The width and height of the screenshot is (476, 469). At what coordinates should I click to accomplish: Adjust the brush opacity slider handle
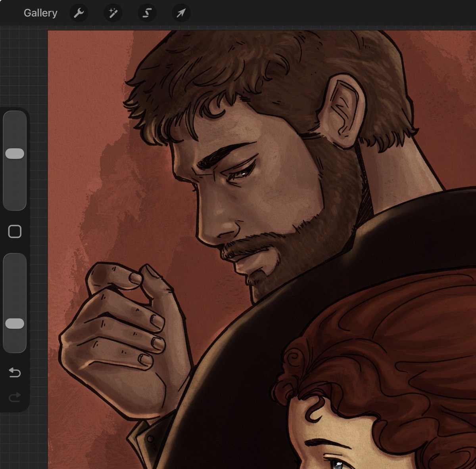(15, 324)
